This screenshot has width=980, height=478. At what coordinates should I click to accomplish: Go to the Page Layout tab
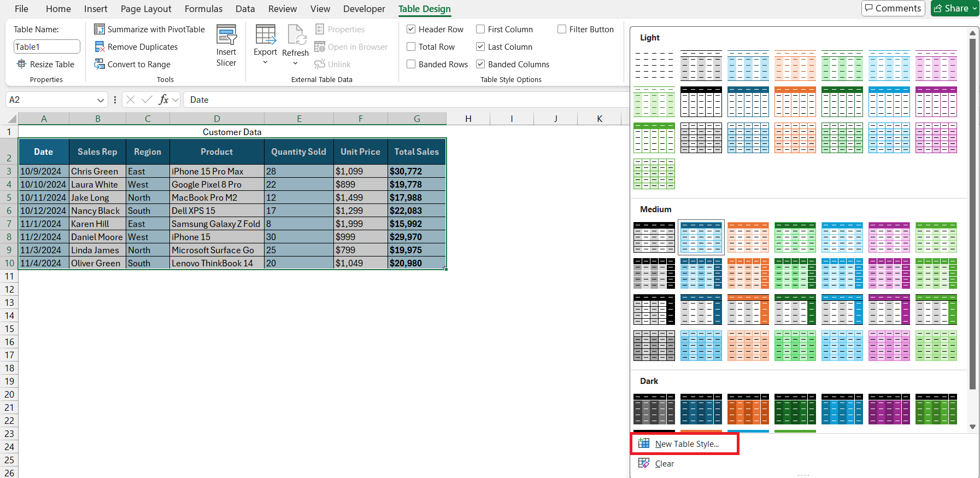146,9
